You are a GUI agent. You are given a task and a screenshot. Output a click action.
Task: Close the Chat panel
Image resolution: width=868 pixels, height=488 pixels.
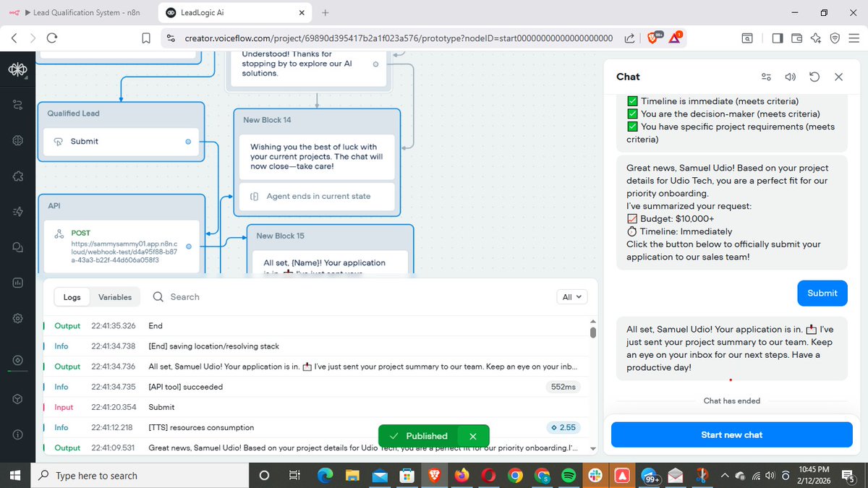pyautogui.click(x=838, y=77)
